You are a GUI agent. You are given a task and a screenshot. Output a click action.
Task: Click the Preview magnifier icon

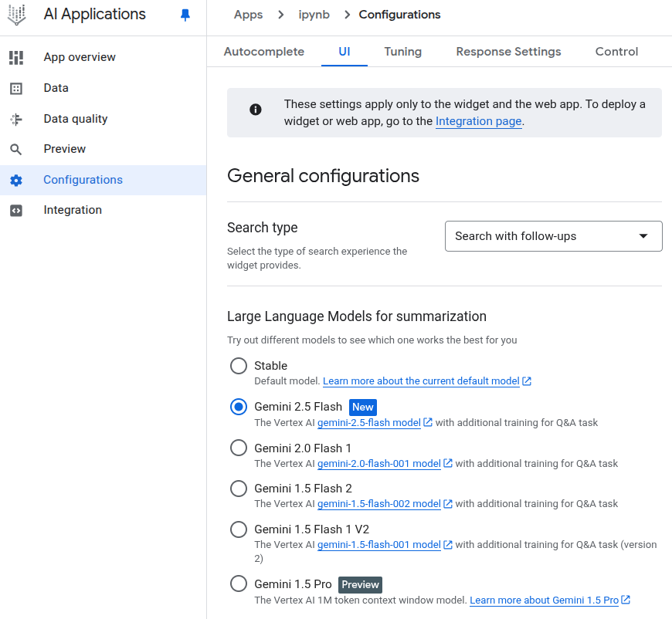point(16,150)
